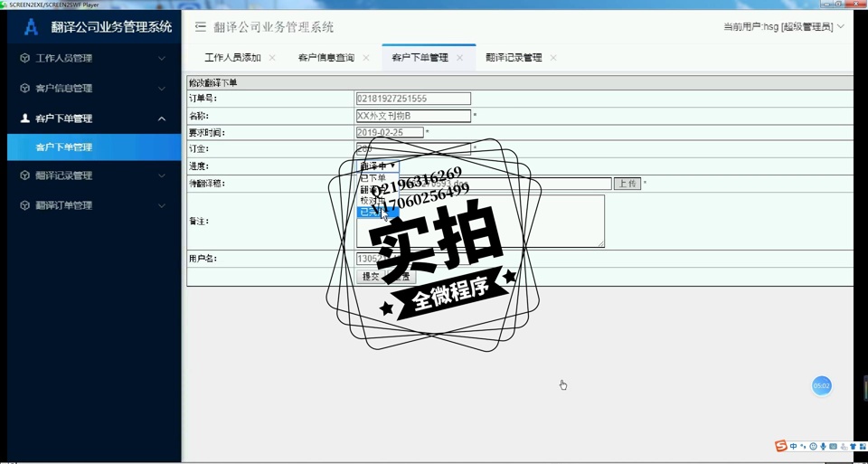The image size is (868, 464).
Task: Click the microphone voice input icon
Action: coord(823,446)
